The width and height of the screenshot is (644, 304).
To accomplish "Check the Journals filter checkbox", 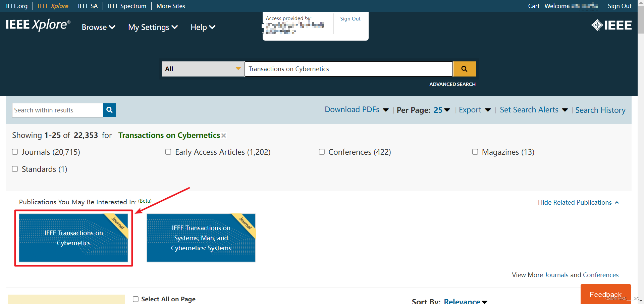I will click(15, 152).
